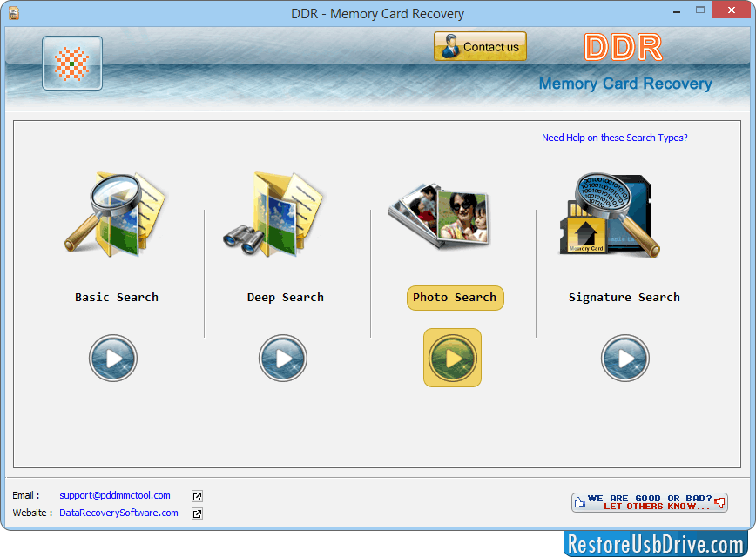The image size is (756, 557).
Task: Click the orange checkered app logo in header
Action: [72, 64]
